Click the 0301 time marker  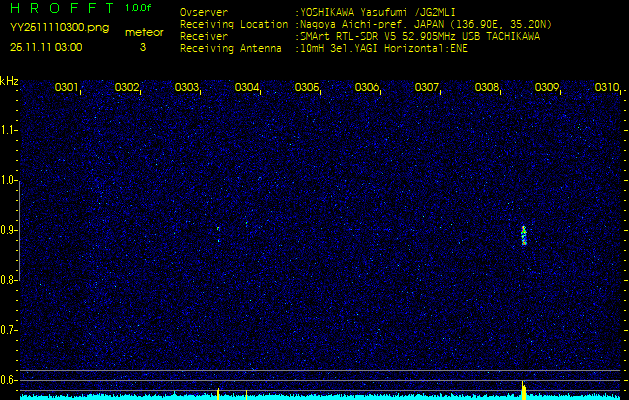click(x=67, y=88)
